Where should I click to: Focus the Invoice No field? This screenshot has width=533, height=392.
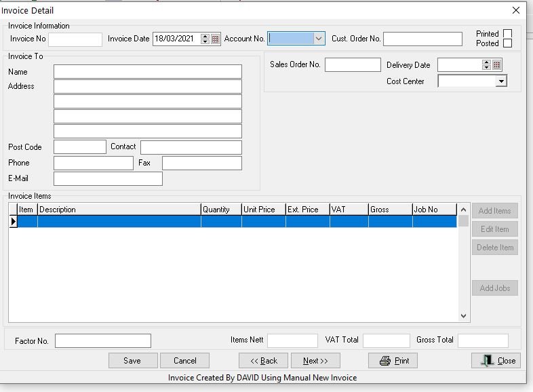pos(75,39)
